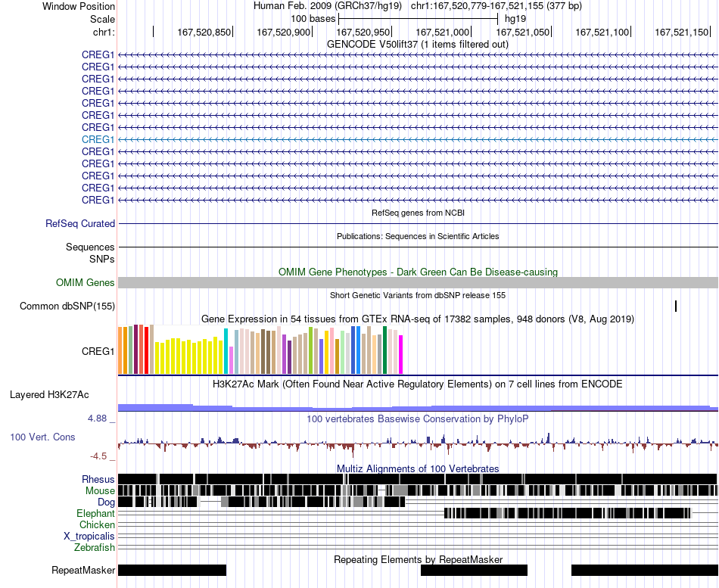Click the Multiz Alignments of 100 Vertebrates title
Viewport: 719px width, 588px height.
click(x=418, y=468)
